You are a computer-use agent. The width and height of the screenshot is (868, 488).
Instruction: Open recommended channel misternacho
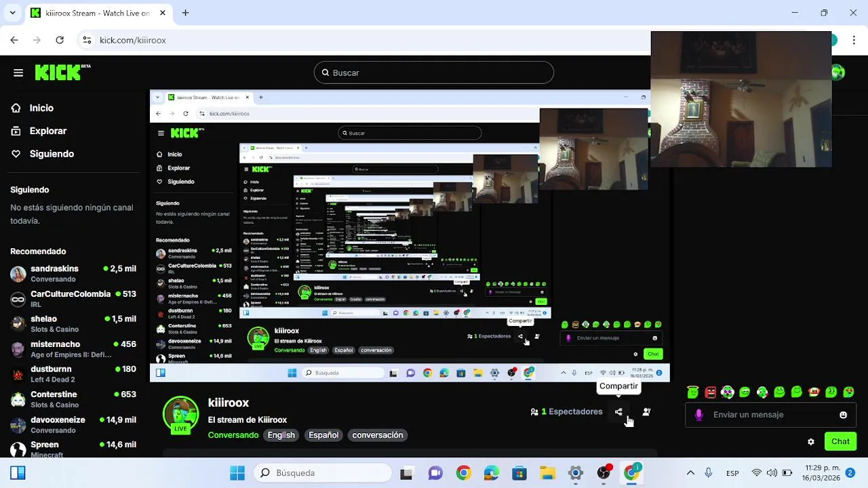point(73,349)
